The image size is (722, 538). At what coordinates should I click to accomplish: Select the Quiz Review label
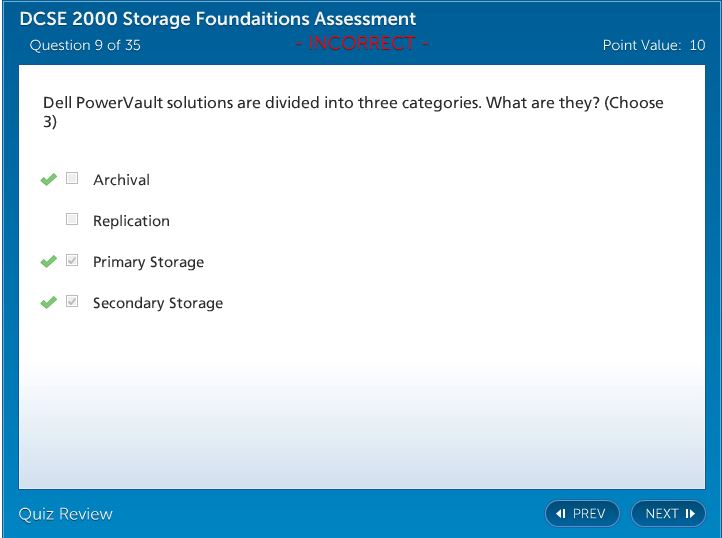point(66,514)
